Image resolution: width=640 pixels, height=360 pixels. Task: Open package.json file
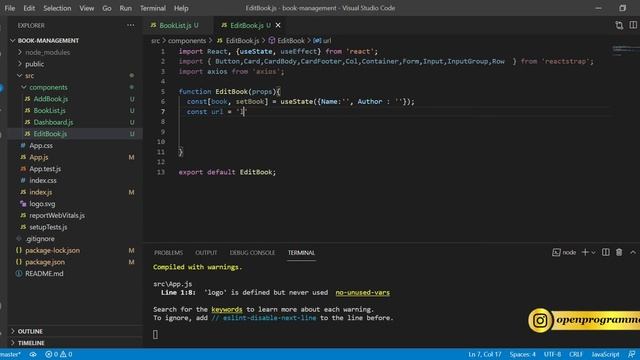(45, 262)
